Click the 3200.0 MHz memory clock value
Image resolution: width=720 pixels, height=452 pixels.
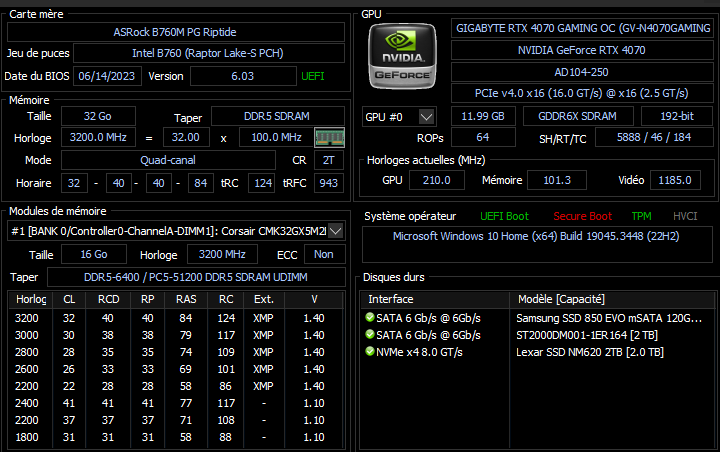pos(98,137)
